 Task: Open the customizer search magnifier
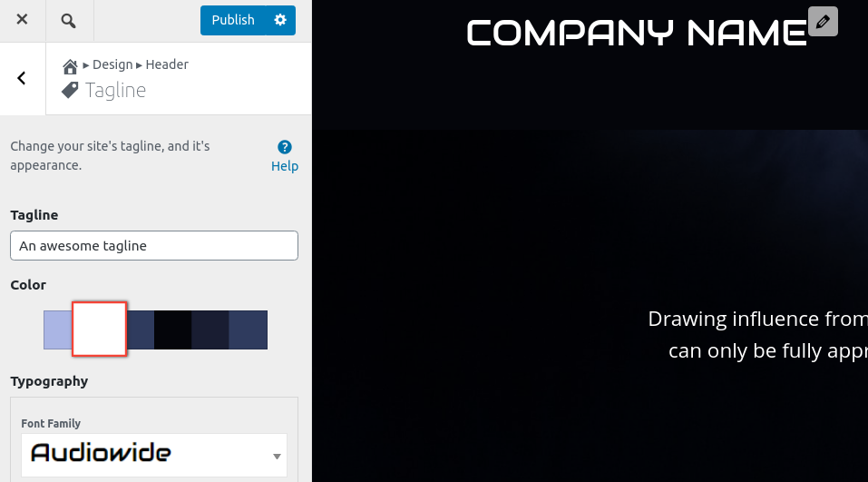(69, 21)
